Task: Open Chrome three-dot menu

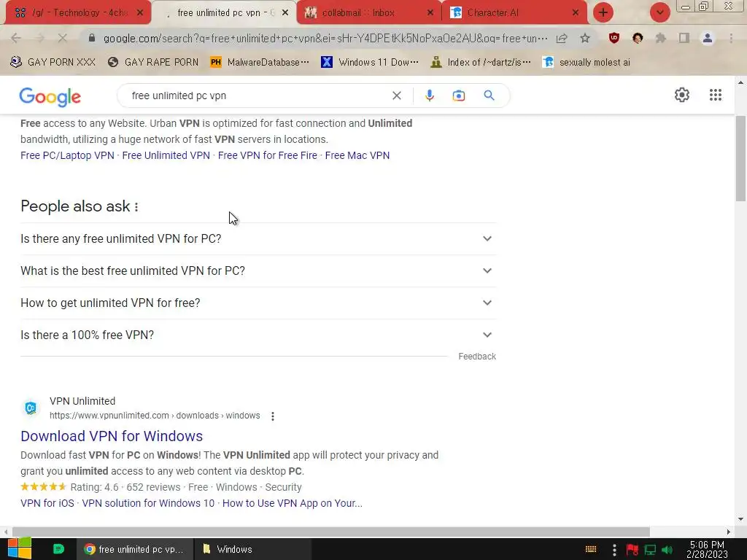Action: 731,38
